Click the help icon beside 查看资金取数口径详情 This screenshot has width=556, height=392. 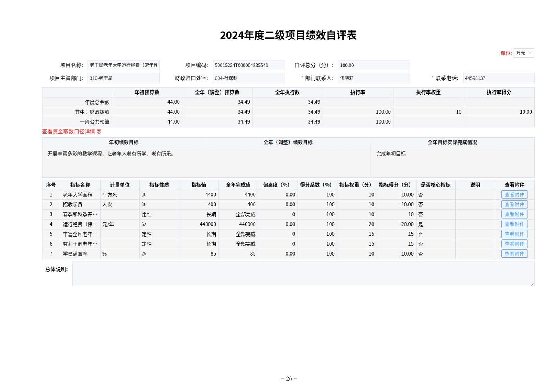[x=99, y=132]
